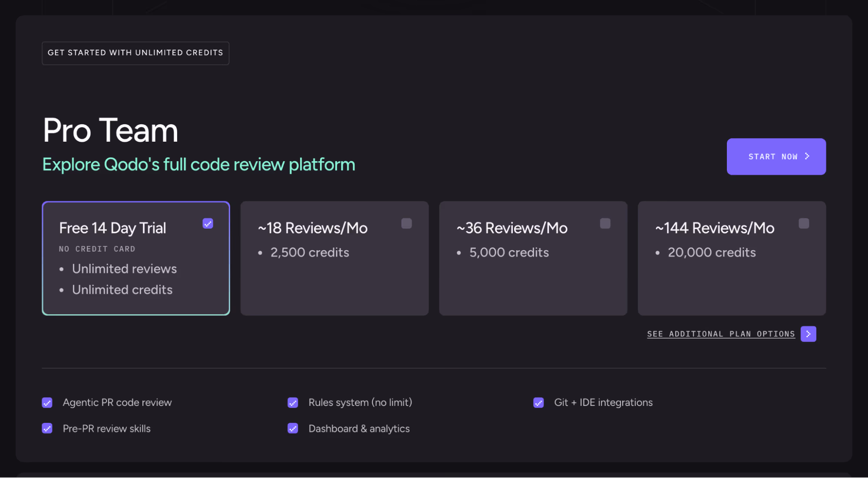Open See Additional Plan Options link
Viewport: 868px width, 478px height.
[x=721, y=334]
